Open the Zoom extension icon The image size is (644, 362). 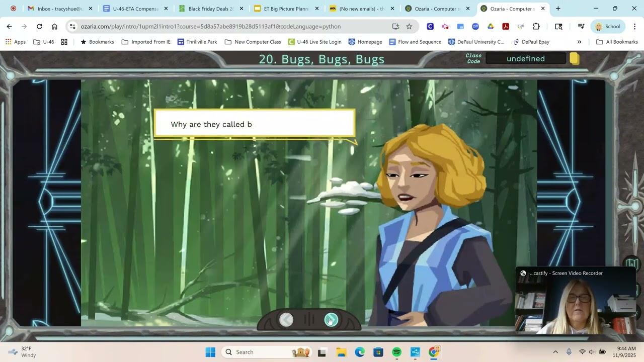[475, 27]
